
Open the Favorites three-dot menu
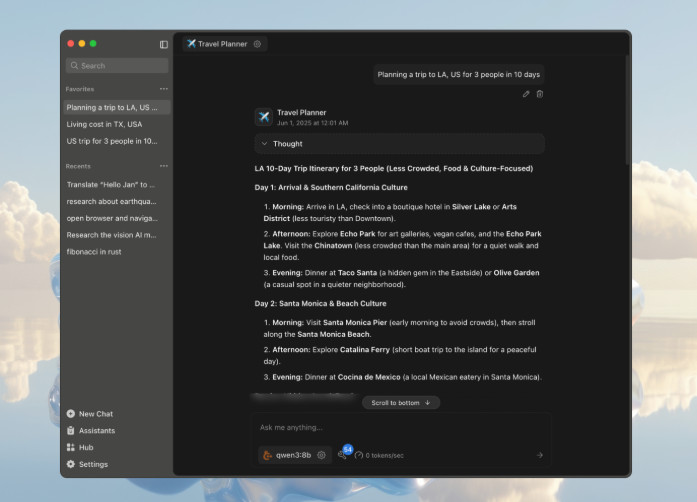coord(164,89)
